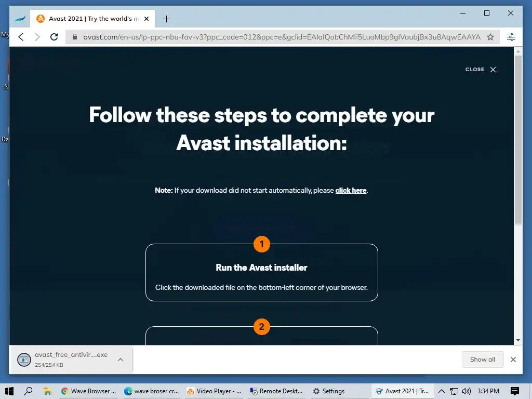Go forward to next page

point(37,37)
